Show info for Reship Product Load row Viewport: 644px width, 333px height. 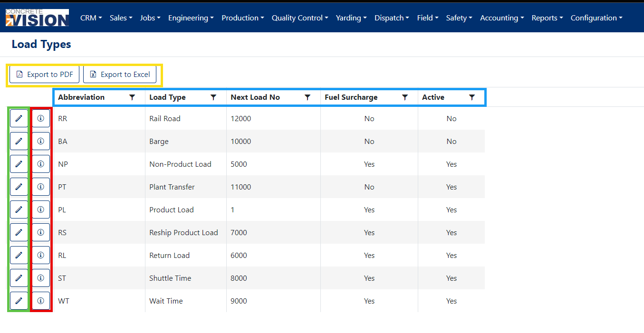(x=41, y=232)
